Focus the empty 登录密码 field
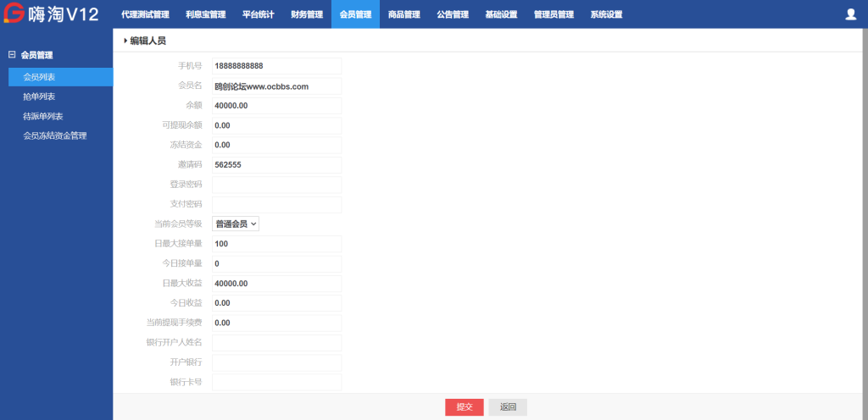This screenshot has width=868, height=420. point(277,185)
